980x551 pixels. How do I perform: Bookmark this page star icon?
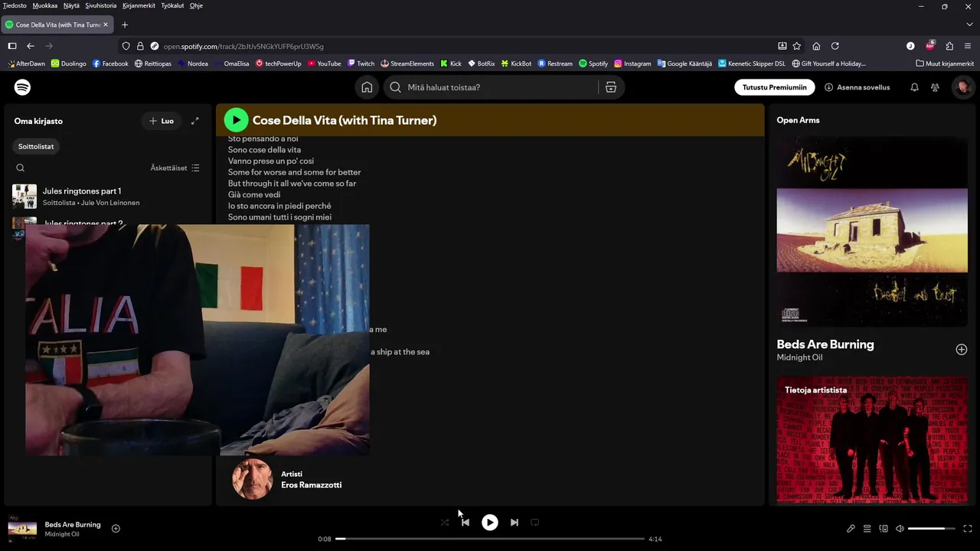pyautogui.click(x=797, y=46)
